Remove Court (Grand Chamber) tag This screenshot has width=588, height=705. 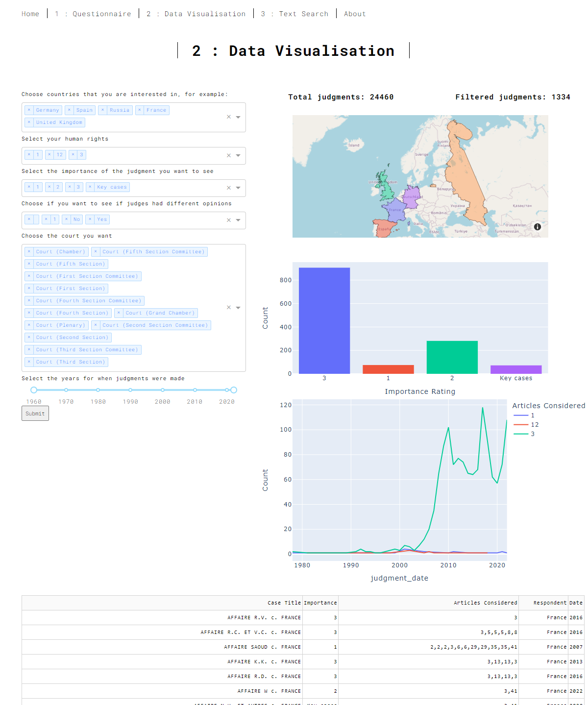[119, 313]
